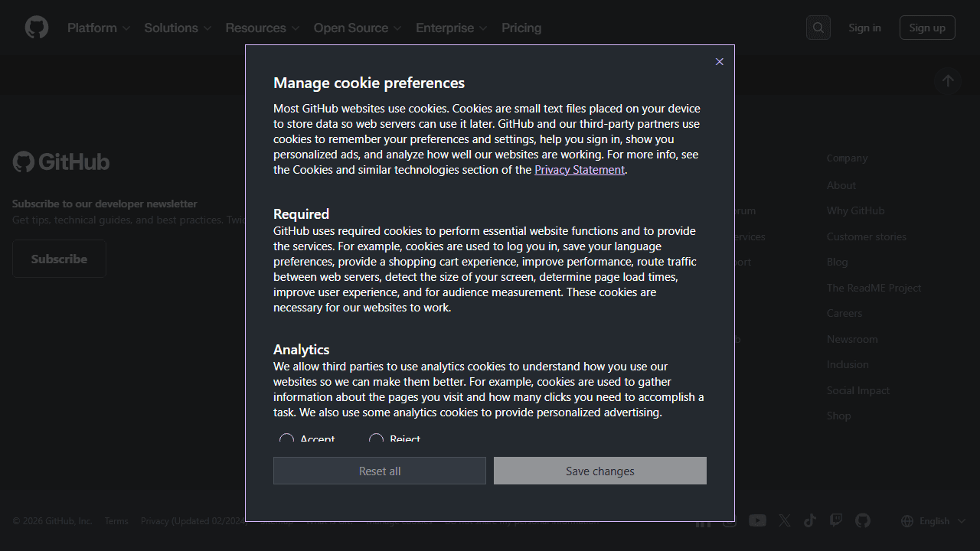Screen dimensions: 980x551
Task: Click the 'Company' footer column heading
Action: [x=847, y=158]
